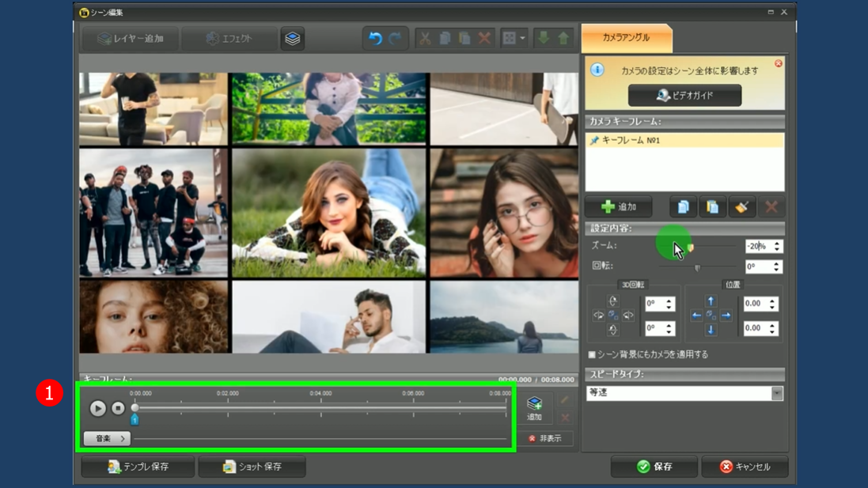Click the brush icon to clear keyframe settings
The image size is (868, 488).
(741, 207)
